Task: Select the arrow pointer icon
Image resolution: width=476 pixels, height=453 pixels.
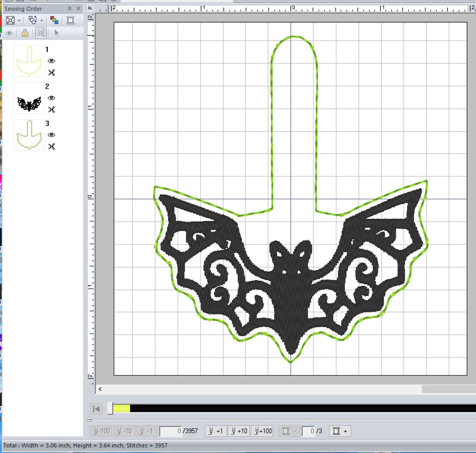Action: 57,33
